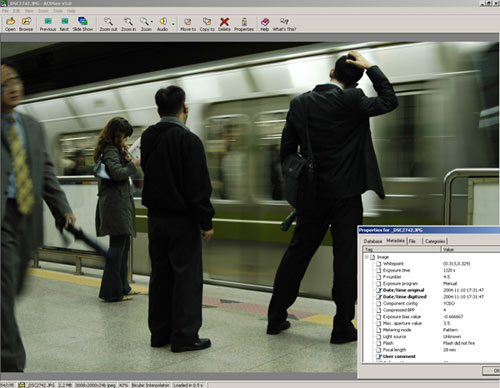This screenshot has height=388, width=500.
Task: Click the 'Manual' exposure program value
Action: 450,284
